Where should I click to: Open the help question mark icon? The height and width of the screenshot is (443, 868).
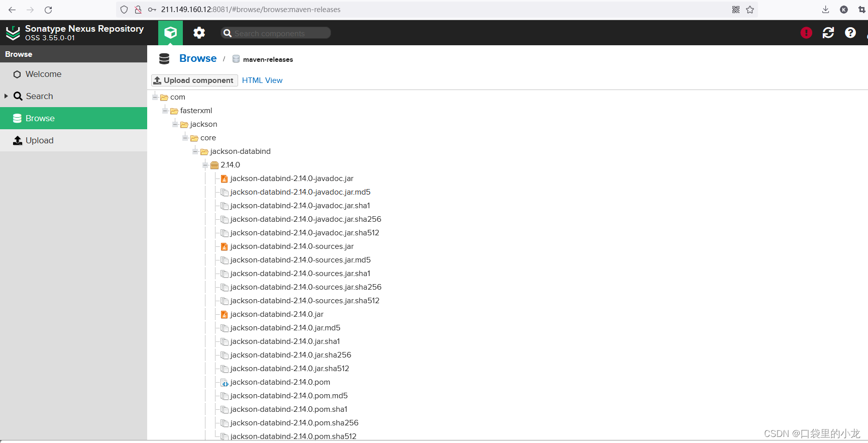coord(850,33)
